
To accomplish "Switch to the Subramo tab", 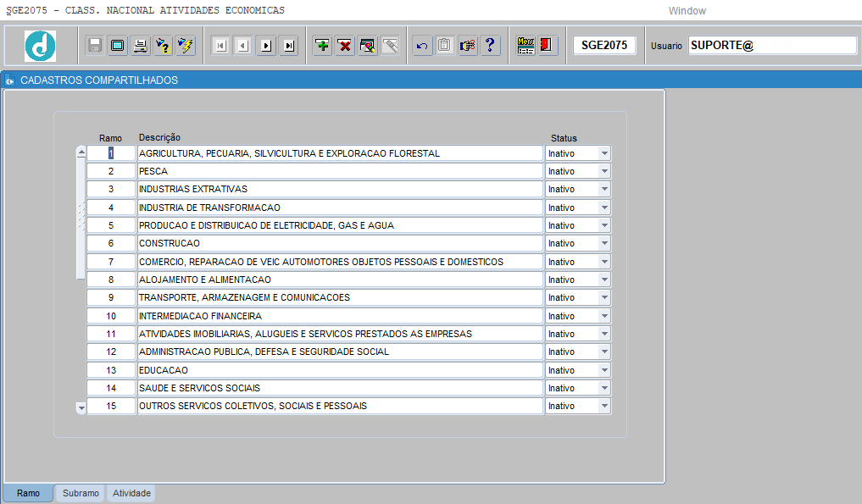I will point(81,493).
